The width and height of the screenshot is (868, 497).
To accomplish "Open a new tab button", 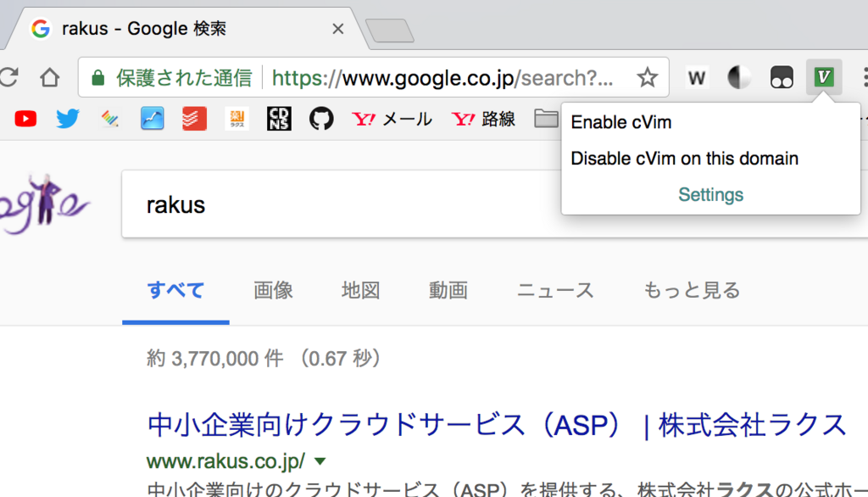I will (390, 31).
